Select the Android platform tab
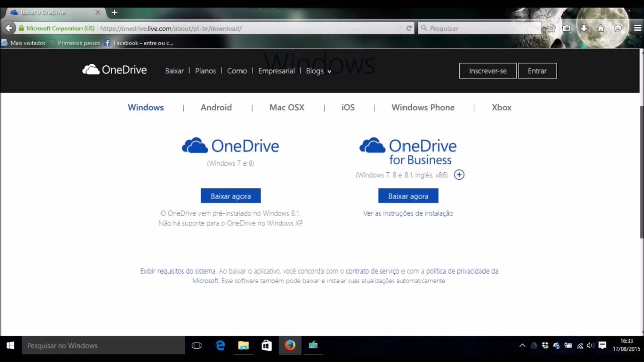 [x=216, y=107]
